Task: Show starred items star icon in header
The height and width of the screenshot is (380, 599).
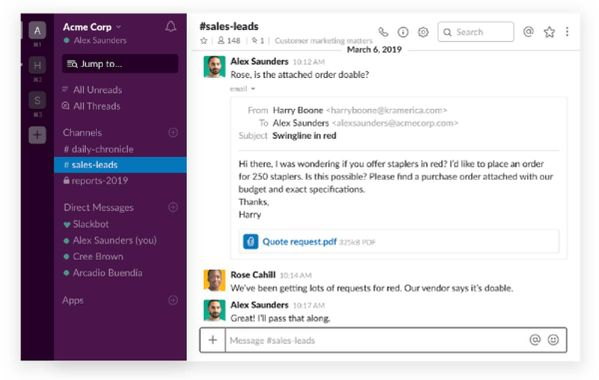Action: (x=549, y=32)
